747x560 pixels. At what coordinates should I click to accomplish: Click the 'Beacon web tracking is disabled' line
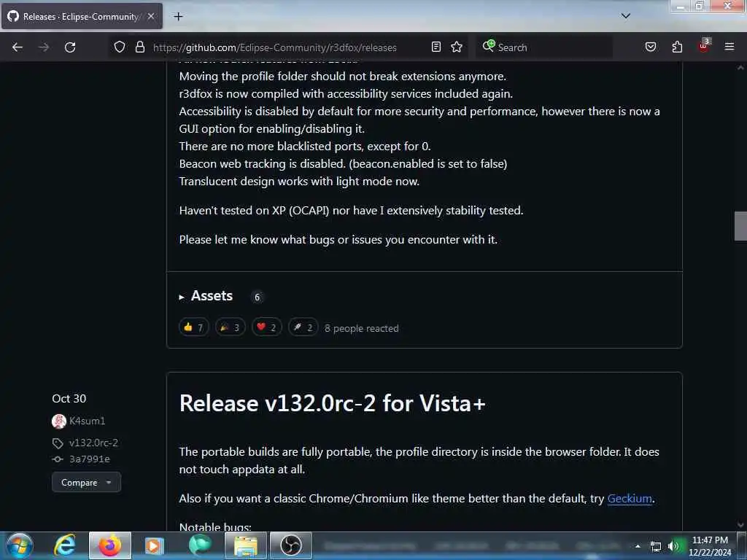click(x=343, y=164)
